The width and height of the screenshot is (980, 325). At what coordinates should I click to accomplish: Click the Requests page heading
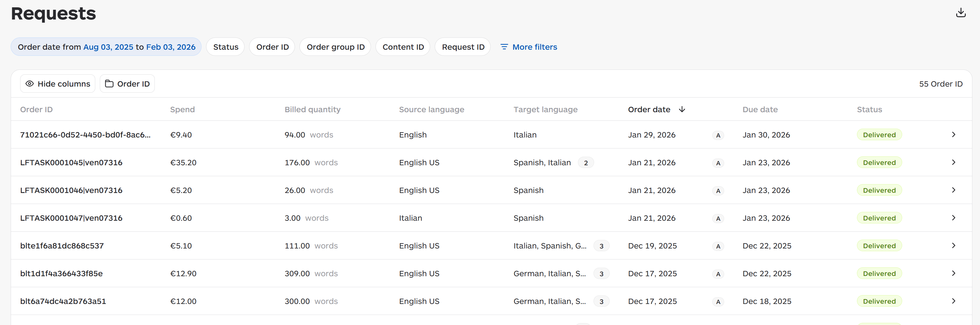pos(53,13)
